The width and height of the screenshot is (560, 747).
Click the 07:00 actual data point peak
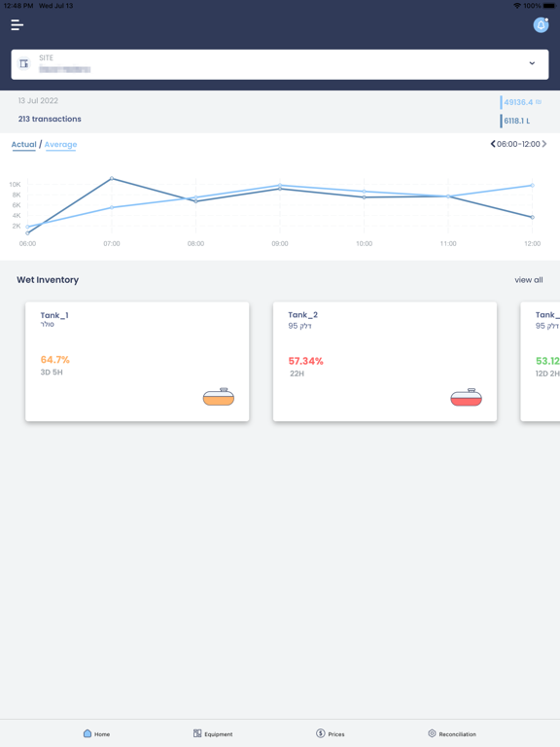pyautogui.click(x=112, y=178)
